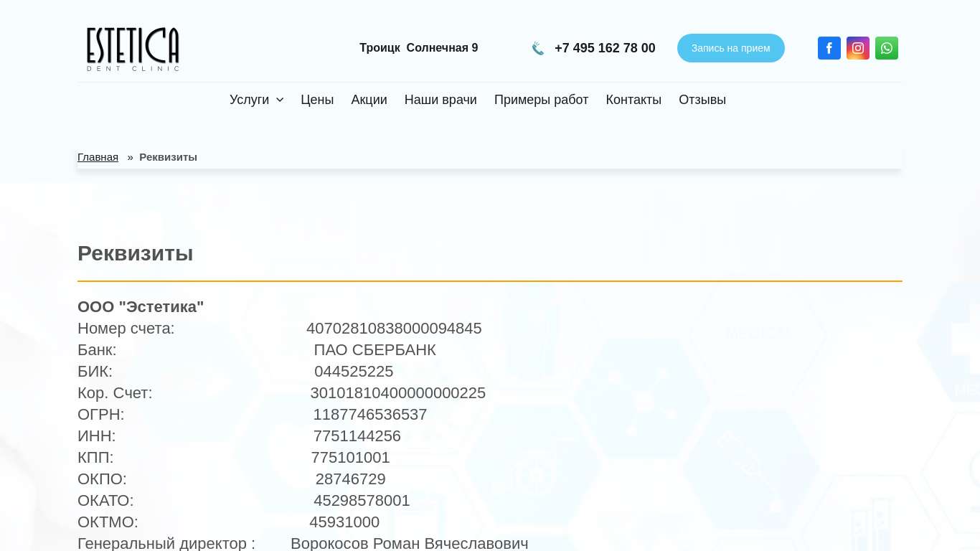Follow the Главная breadcrumb link
This screenshot has width=980, height=551.
(x=98, y=157)
